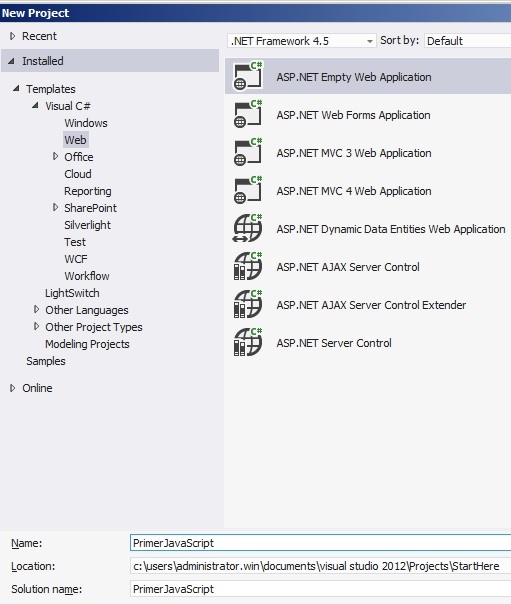
Task: Click the Other Languages label
Action: point(87,310)
